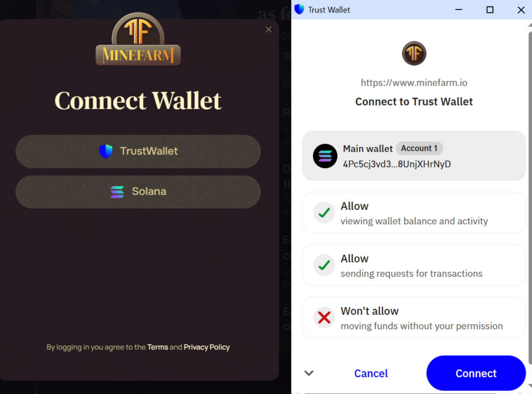The image size is (532, 394).
Task: Click the Solana avatar beside Main wallet
Action: tap(325, 156)
